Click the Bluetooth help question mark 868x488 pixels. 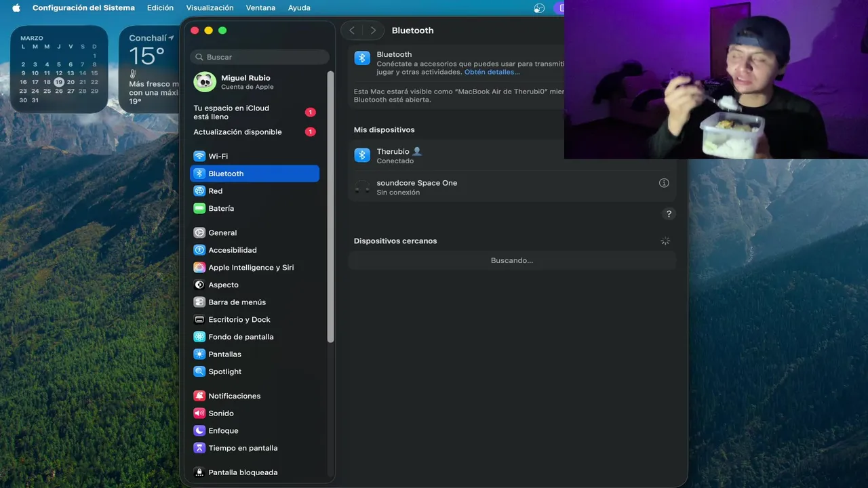point(669,214)
